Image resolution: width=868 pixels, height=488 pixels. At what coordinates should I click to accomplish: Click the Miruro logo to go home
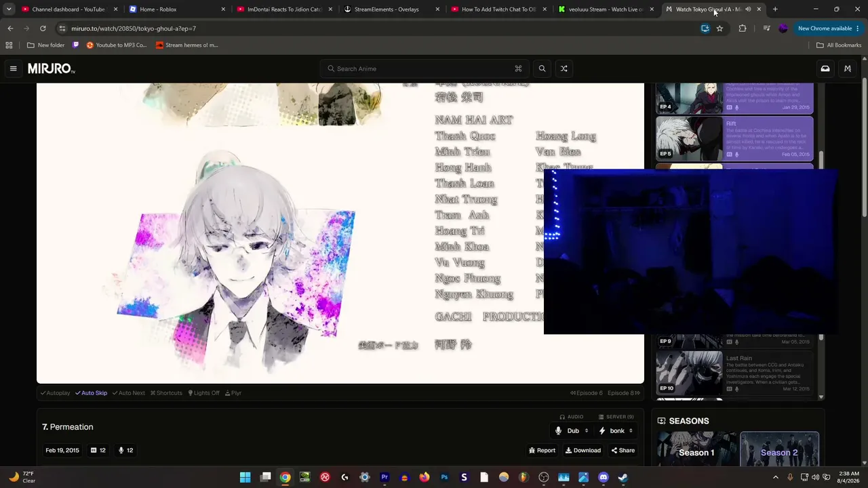(52, 68)
